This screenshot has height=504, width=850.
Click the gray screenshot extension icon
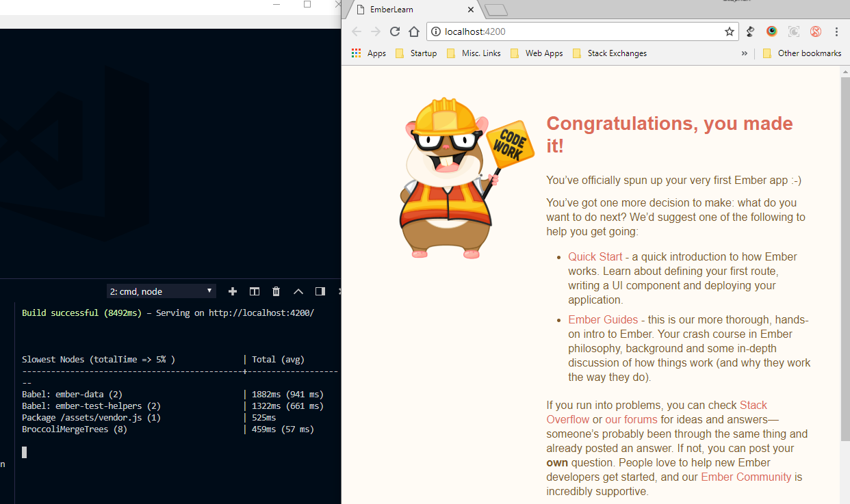(794, 31)
